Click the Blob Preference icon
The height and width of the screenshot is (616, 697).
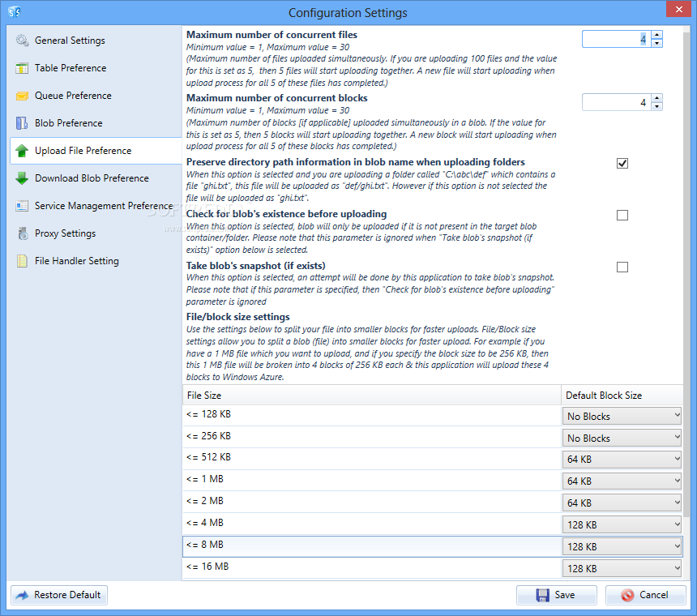coord(22,123)
